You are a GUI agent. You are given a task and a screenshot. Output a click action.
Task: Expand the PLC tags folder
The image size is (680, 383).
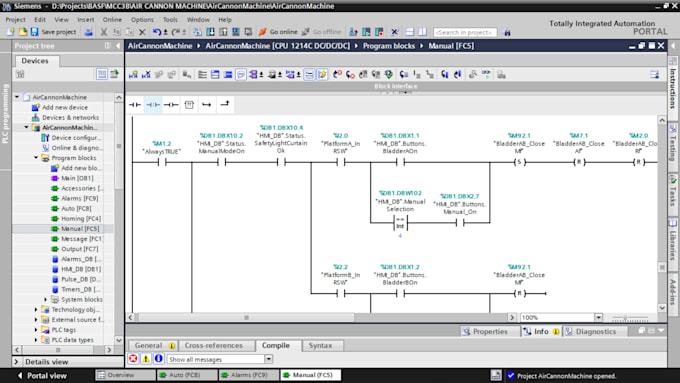36,330
